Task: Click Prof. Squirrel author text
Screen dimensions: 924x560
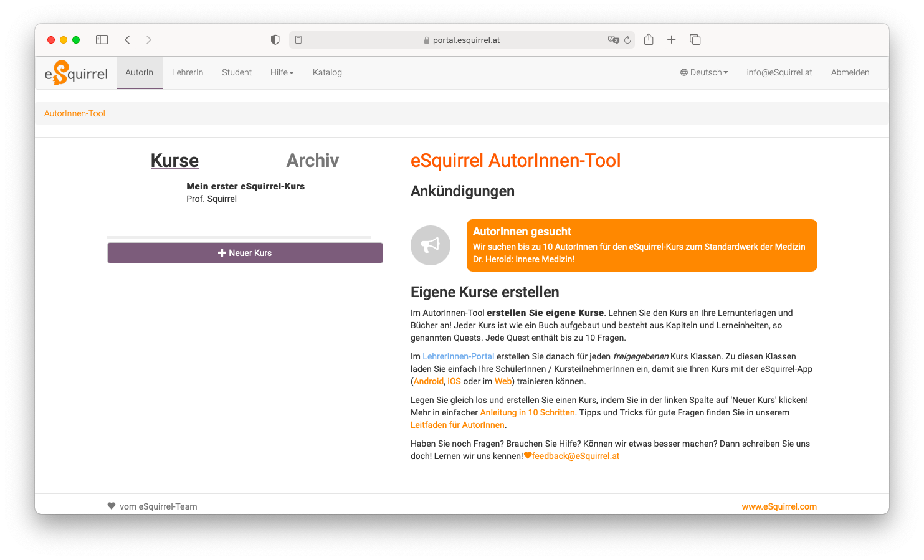Action: tap(211, 199)
